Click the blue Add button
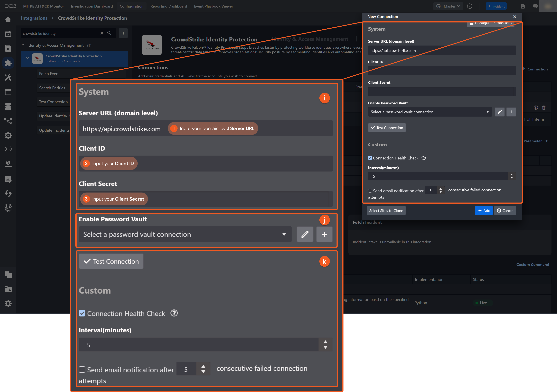557x392 pixels. [483, 210]
